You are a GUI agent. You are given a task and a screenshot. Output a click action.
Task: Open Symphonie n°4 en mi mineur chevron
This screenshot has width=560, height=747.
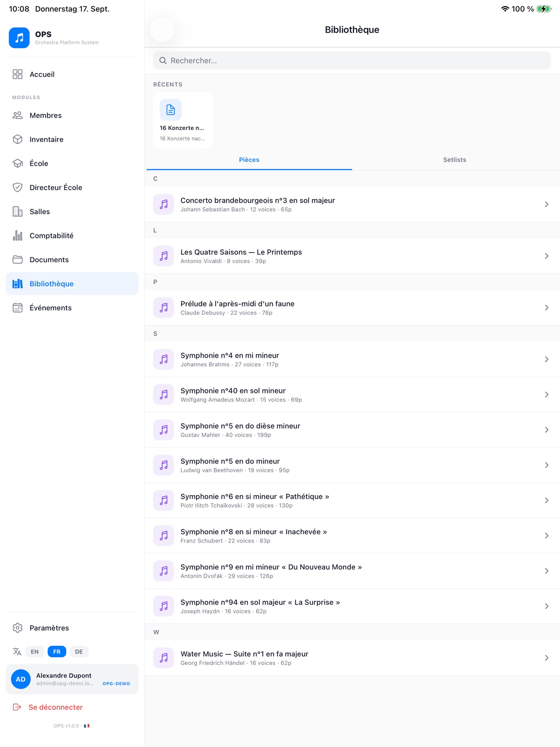547,359
